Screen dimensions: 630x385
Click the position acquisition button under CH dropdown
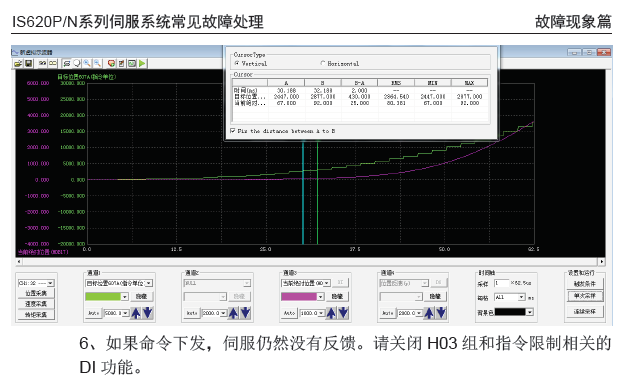tap(36, 293)
